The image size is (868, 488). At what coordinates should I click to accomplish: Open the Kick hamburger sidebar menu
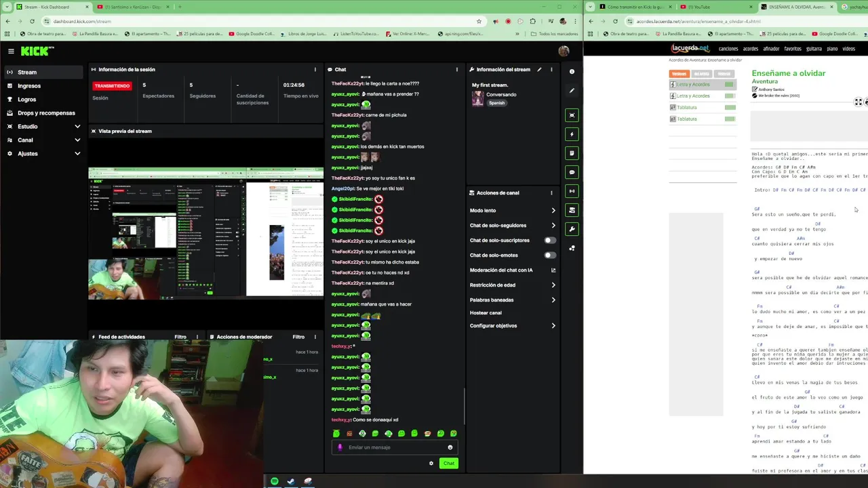tap(11, 51)
